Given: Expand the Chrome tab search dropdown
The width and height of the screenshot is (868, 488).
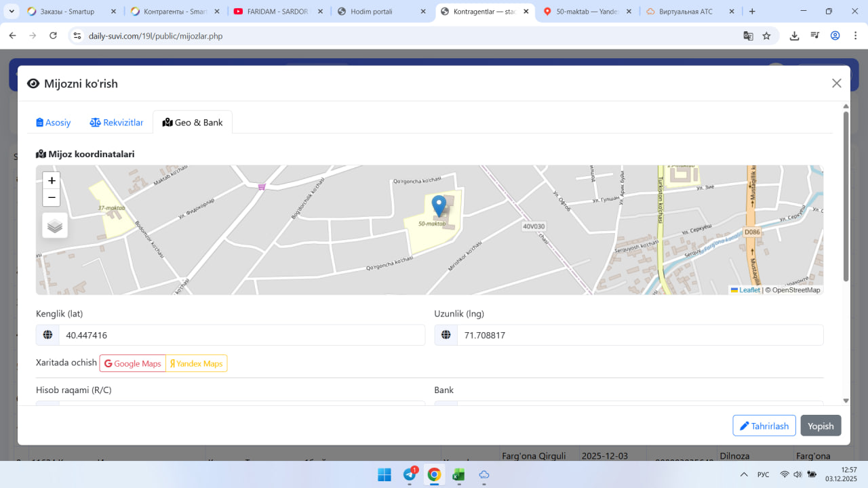Looking at the screenshot, I should coord(12,12).
